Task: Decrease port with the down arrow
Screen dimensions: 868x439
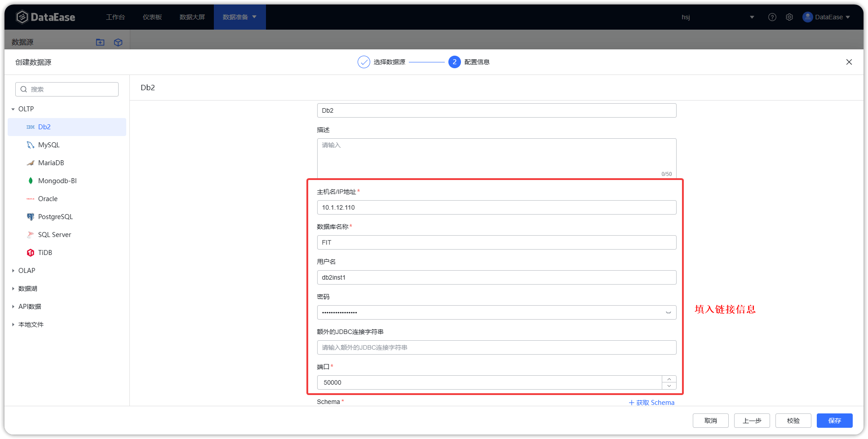Action: click(x=669, y=386)
